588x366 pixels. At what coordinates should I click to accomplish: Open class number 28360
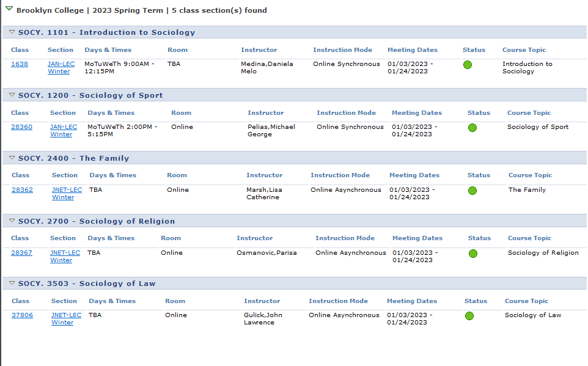point(22,127)
